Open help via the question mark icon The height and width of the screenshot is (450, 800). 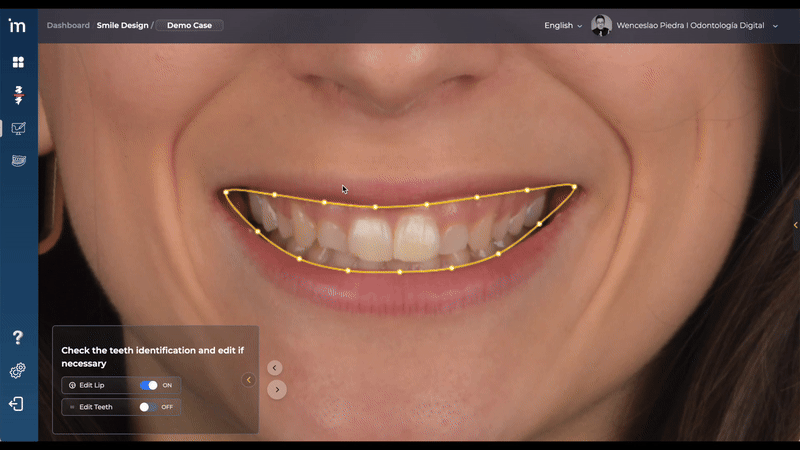[18, 338]
